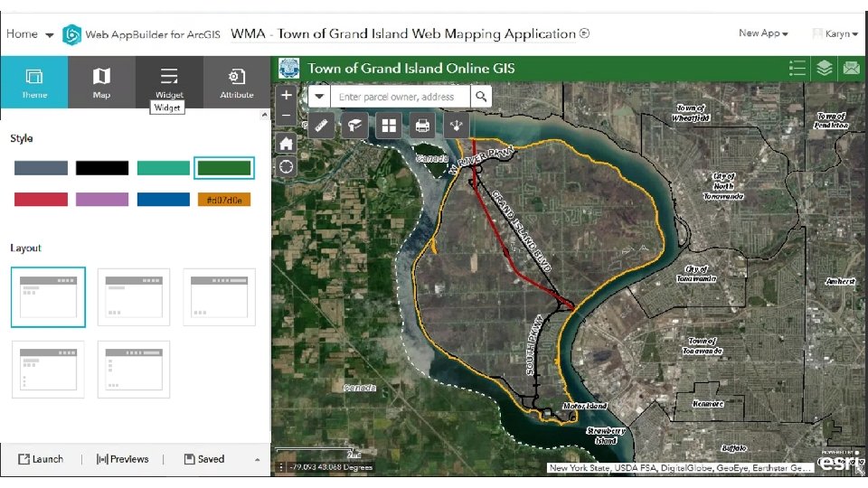Zoom out on the map
Image resolution: width=868 pixels, height=488 pixels.
click(287, 116)
